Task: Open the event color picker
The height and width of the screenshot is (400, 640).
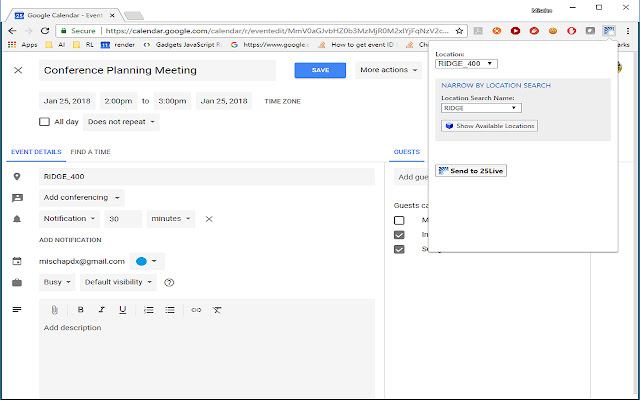Action: 147,261
